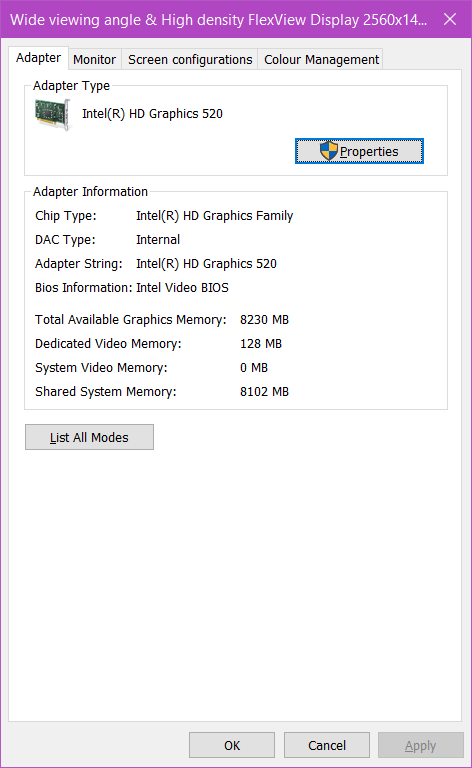Image resolution: width=472 pixels, height=768 pixels.
Task: Click the 8230 MB total memory value
Action: coord(264,320)
